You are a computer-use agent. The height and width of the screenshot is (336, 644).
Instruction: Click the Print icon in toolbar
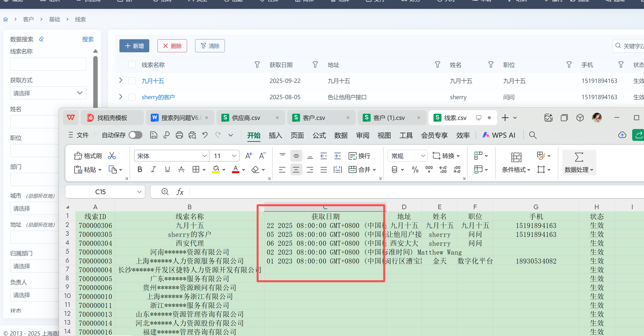(x=179, y=135)
